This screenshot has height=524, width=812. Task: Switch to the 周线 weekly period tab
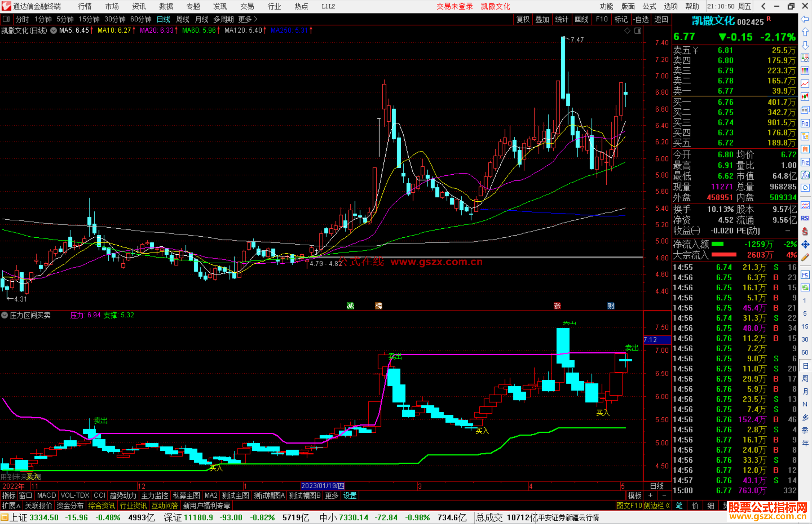point(183,19)
